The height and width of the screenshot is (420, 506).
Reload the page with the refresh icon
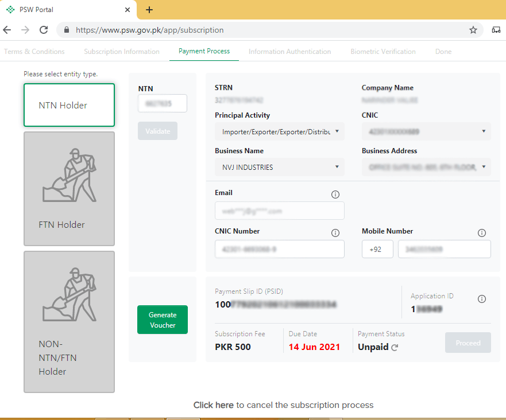[x=44, y=30]
